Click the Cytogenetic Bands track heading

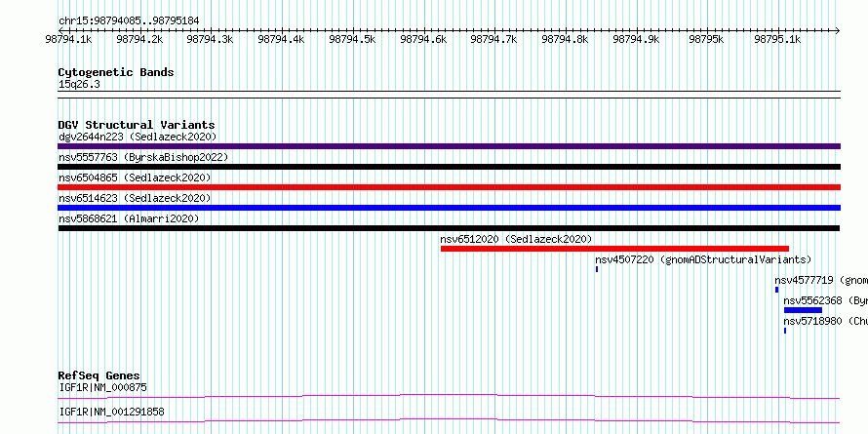point(116,72)
